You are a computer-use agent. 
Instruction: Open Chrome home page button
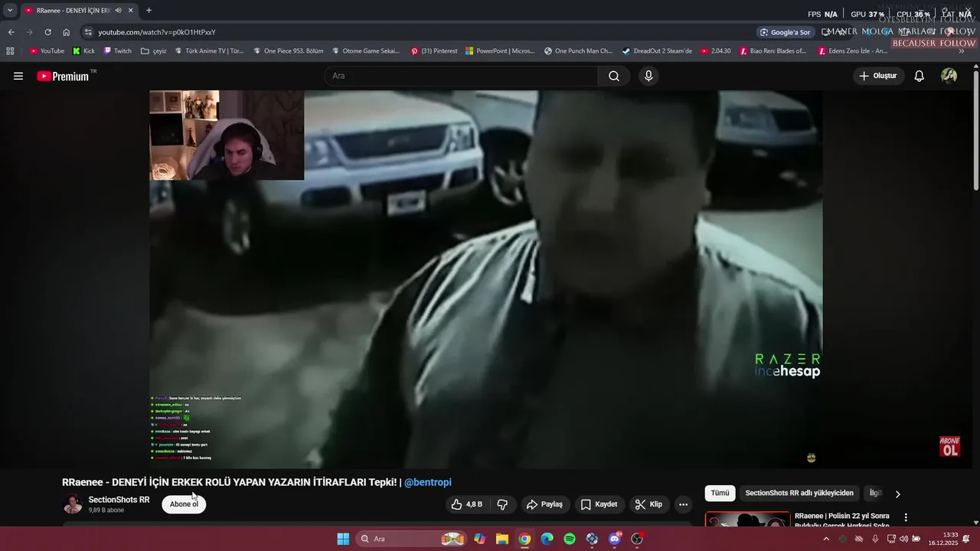point(67,32)
